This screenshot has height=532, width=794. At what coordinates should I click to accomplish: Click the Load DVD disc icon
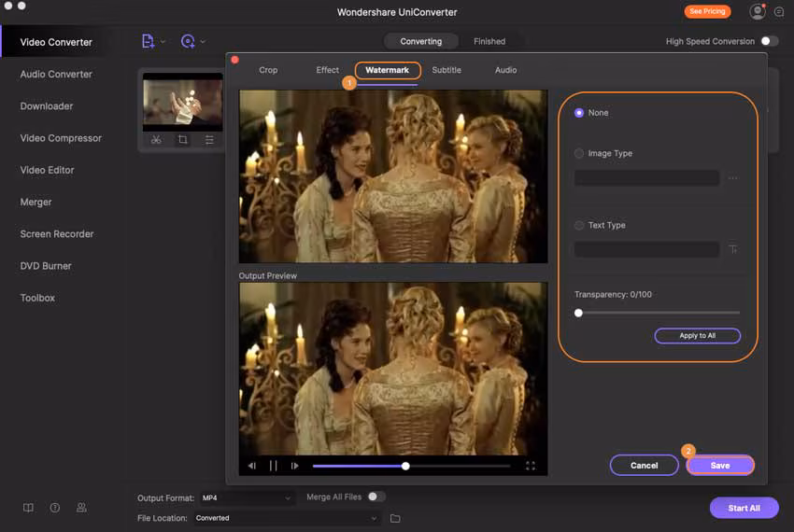188,41
